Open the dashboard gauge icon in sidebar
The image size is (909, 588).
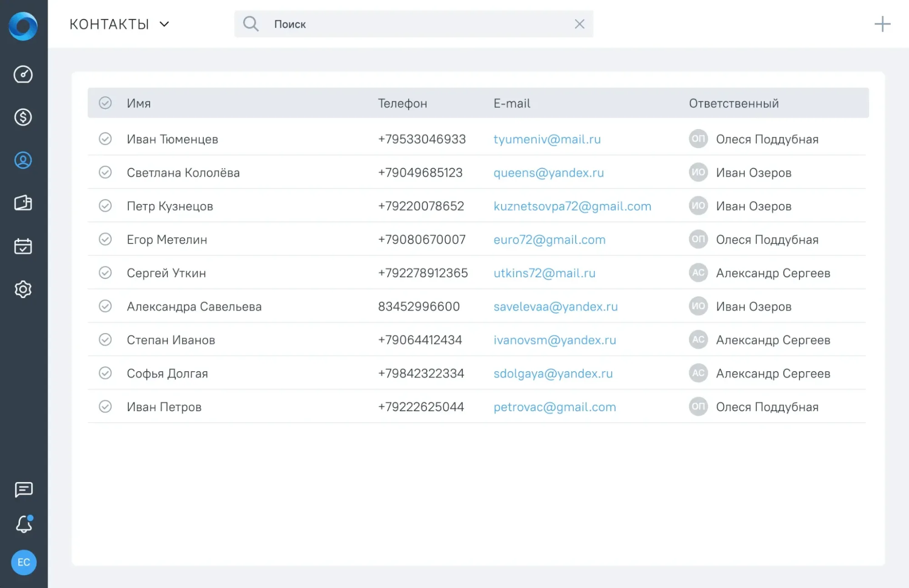(x=23, y=74)
